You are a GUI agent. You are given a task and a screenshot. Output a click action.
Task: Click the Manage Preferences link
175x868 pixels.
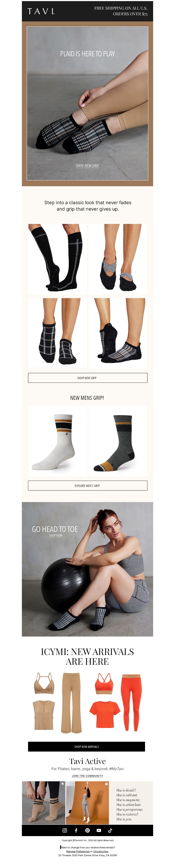[x=78, y=851]
